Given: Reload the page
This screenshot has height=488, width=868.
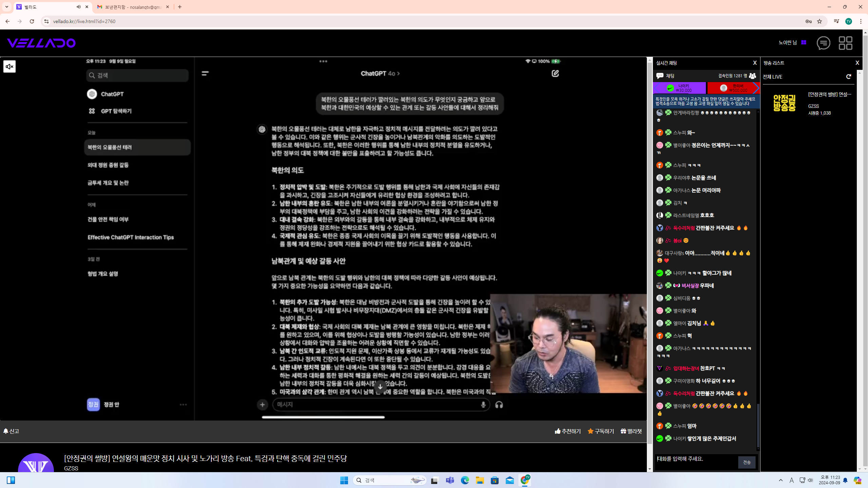Looking at the screenshot, I should coord(32,21).
